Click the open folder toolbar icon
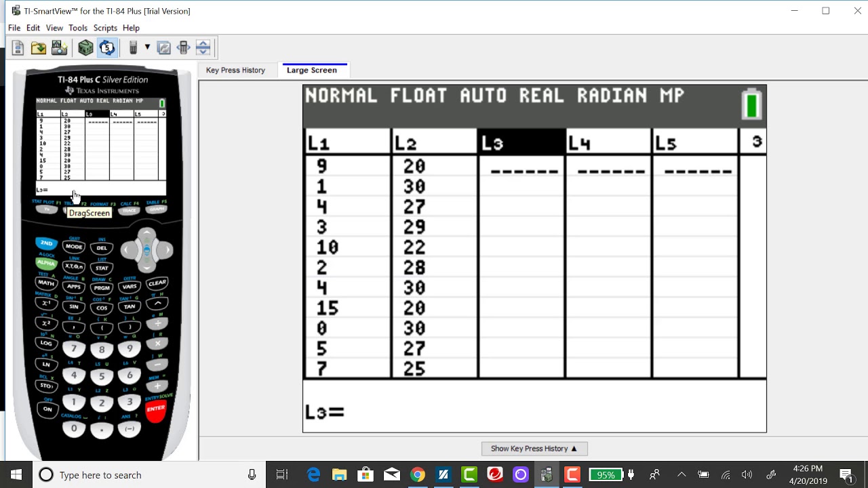The width and height of the screenshot is (868, 488). (39, 47)
